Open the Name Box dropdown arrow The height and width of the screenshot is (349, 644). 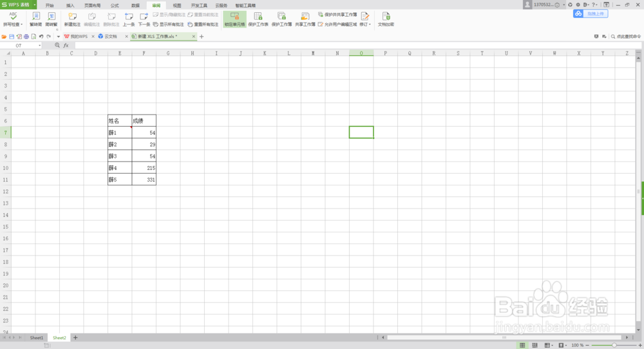click(x=39, y=45)
